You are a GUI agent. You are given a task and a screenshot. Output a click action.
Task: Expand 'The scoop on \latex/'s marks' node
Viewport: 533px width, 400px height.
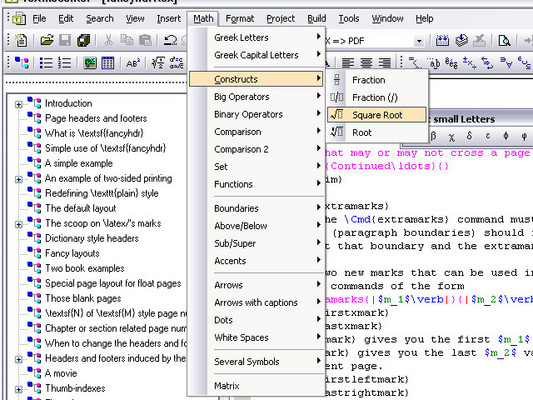click(x=19, y=224)
